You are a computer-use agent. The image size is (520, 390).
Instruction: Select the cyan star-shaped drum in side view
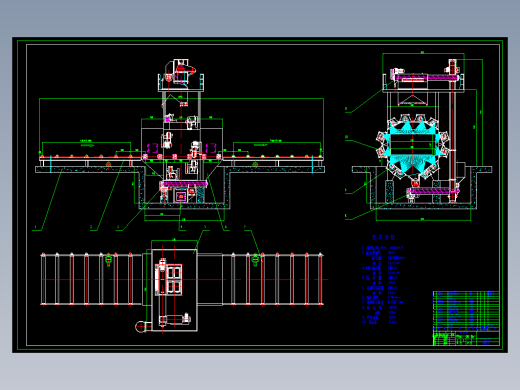click(x=413, y=146)
